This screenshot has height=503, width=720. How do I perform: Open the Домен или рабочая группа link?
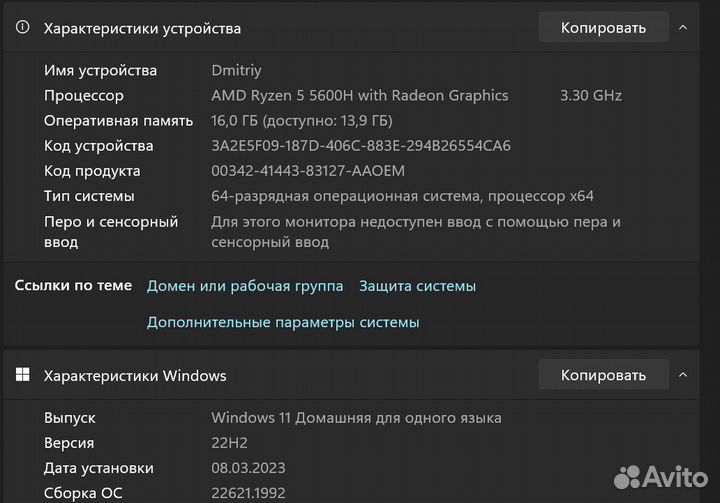click(x=245, y=286)
